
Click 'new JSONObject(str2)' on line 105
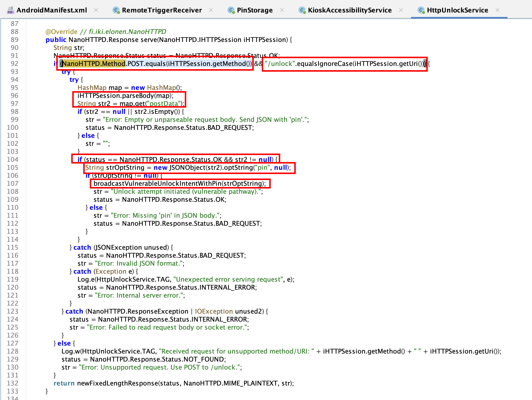[187, 168]
